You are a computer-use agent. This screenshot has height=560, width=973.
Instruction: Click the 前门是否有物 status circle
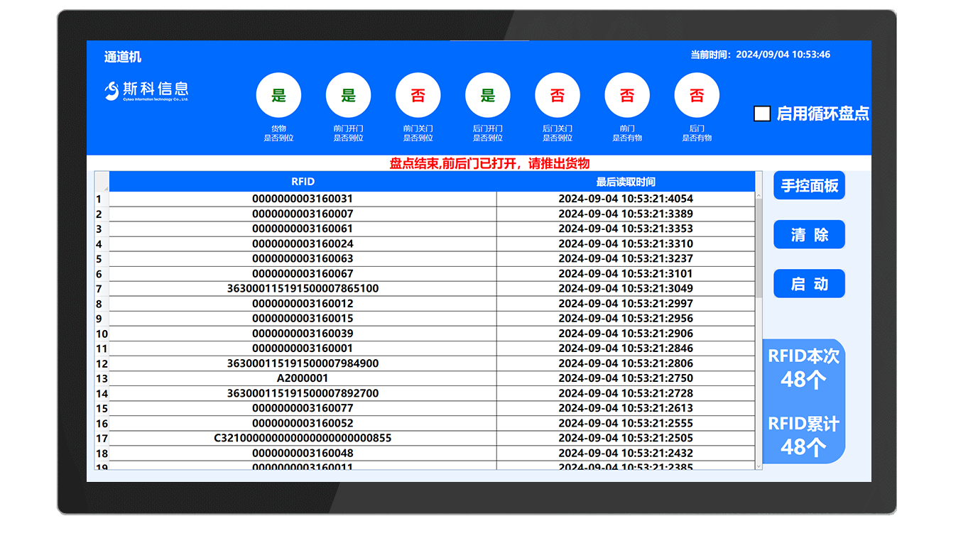pyautogui.click(x=626, y=95)
